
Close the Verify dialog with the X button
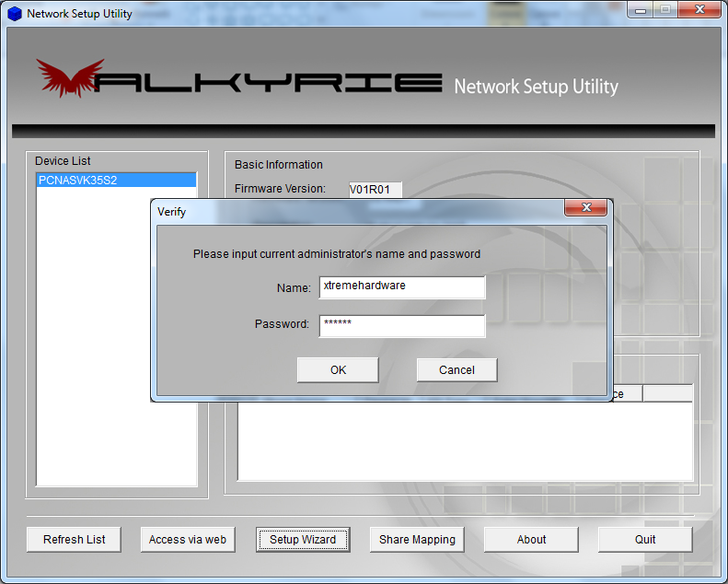(x=586, y=211)
